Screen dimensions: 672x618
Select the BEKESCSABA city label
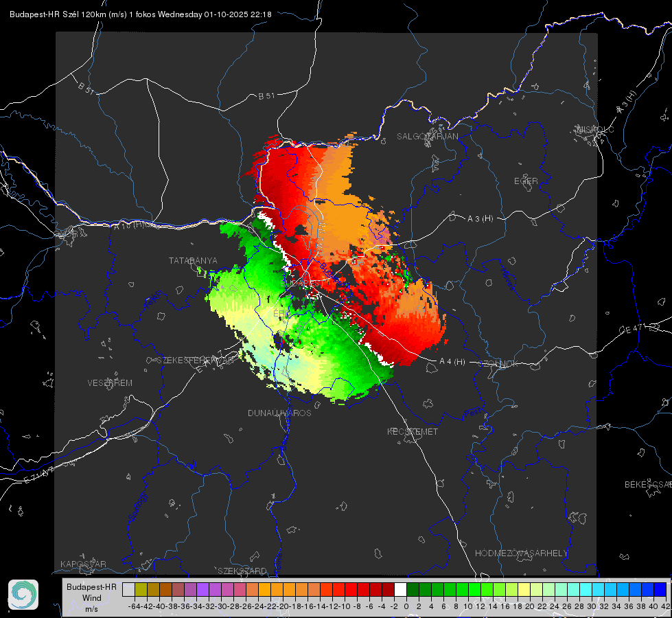[647, 485]
